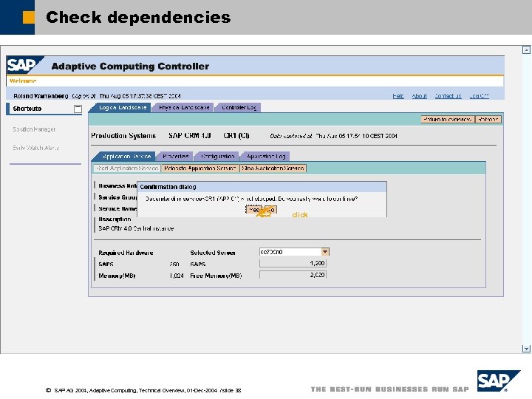Click No in the Confirmation dialog
Viewport: 532px width, 399px height.
click(270, 210)
